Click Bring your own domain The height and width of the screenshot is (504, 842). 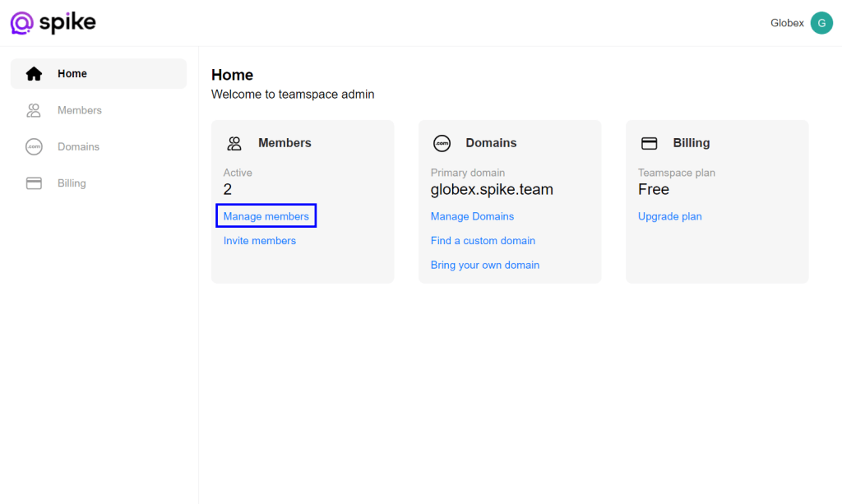484,265
